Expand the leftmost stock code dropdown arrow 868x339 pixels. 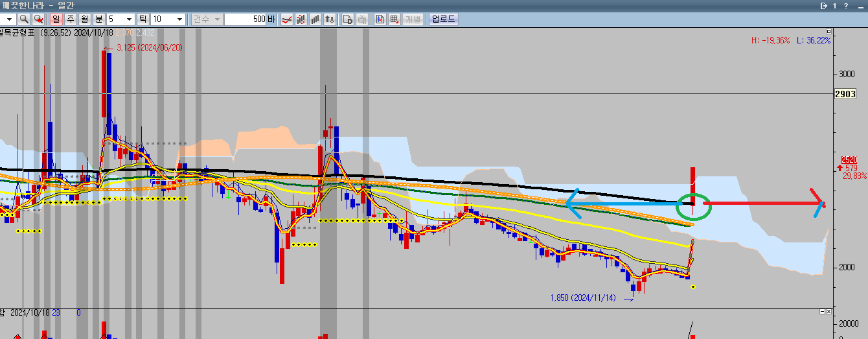click(10, 19)
